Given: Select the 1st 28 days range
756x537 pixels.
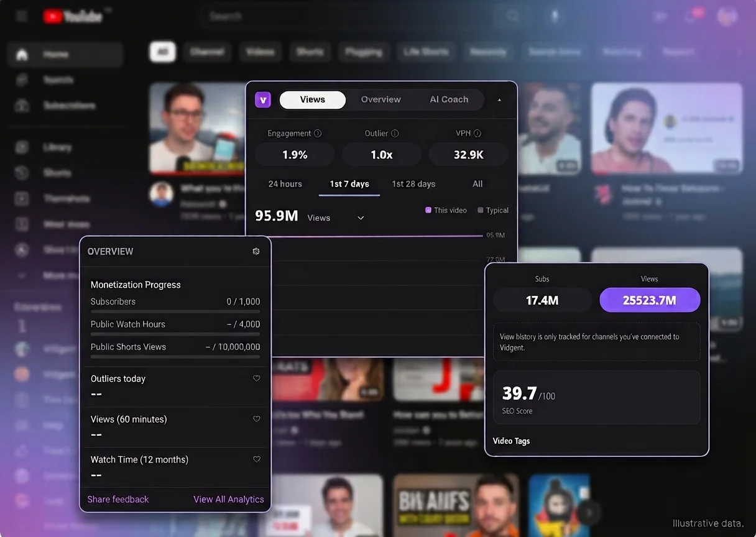Looking at the screenshot, I should click(413, 184).
